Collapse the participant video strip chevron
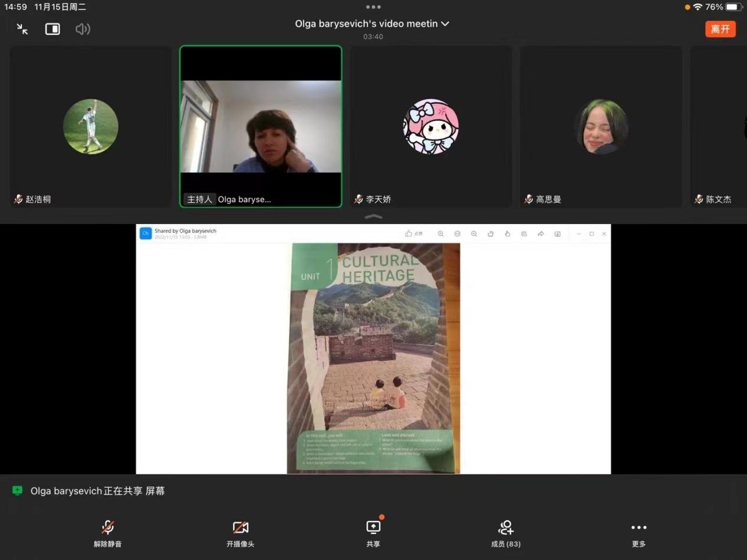 (x=373, y=216)
